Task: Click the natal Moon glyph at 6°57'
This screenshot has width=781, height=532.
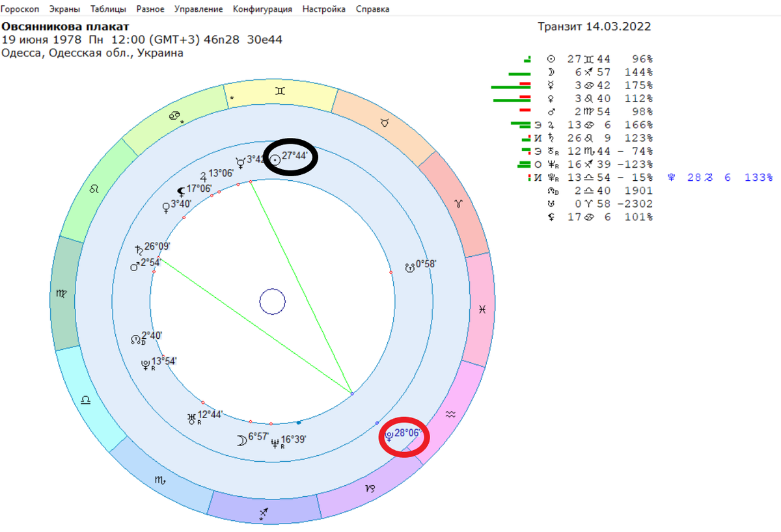Action: [241, 440]
